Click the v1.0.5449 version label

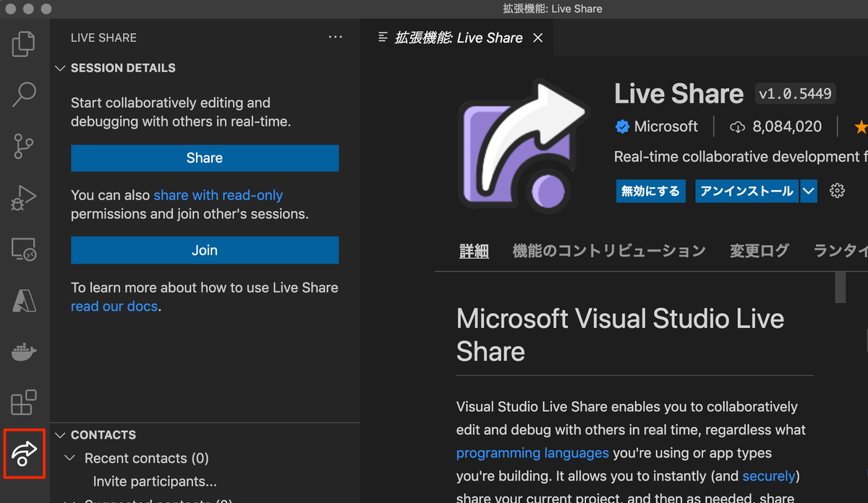795,94
